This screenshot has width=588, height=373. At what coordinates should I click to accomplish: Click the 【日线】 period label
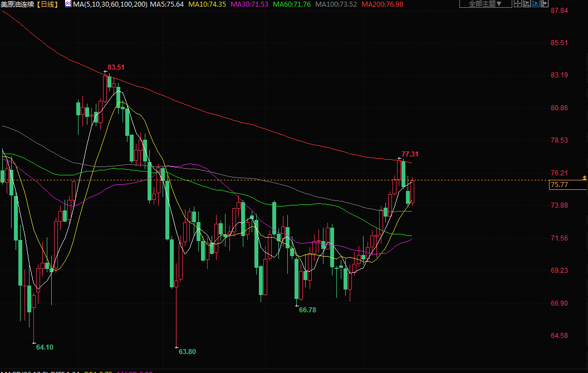coord(48,4)
